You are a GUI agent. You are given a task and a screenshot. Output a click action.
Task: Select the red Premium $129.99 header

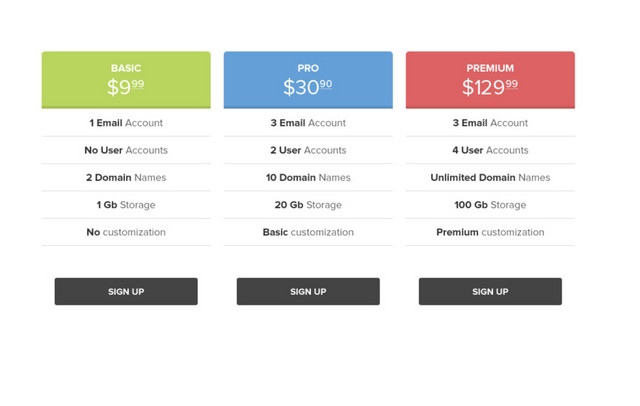[490, 80]
